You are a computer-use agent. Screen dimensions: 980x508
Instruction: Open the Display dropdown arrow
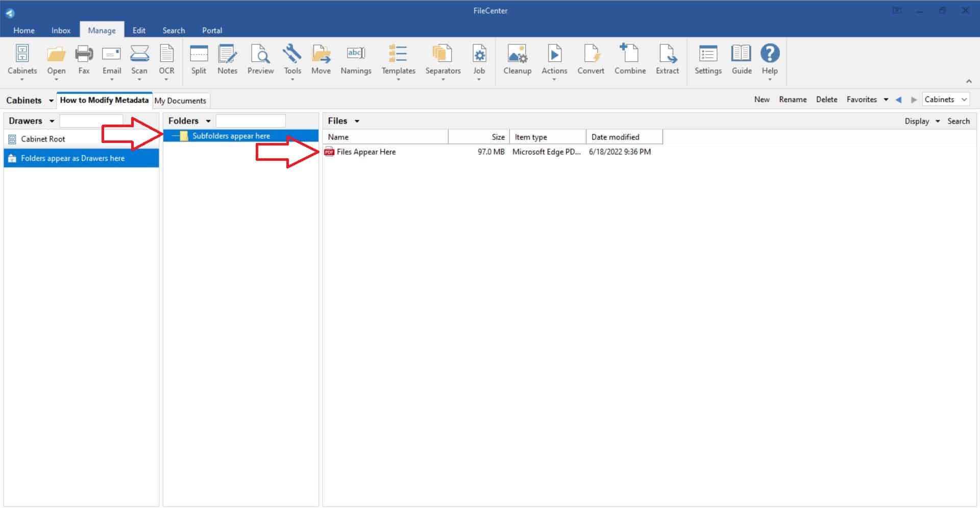coord(937,121)
